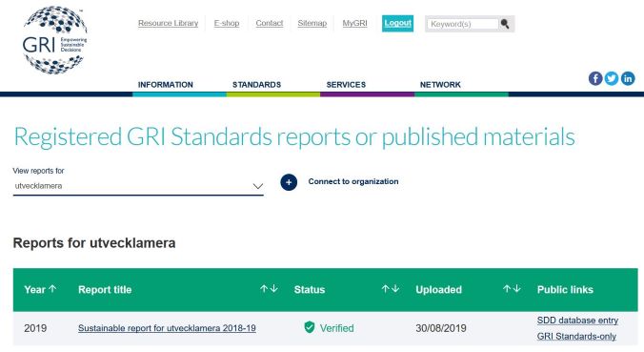
Task: Sort Uploaded column arrows
Action: [x=512, y=289]
